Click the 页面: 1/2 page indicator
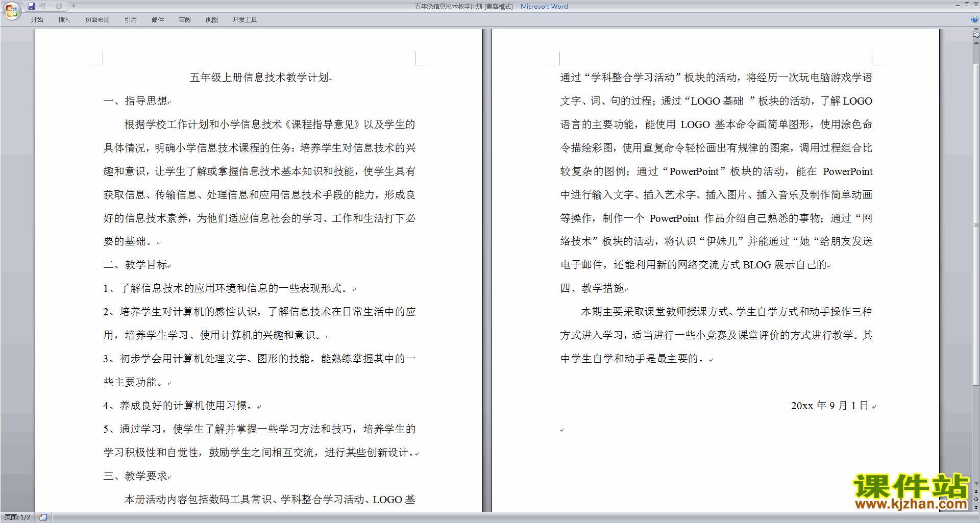980x523 pixels. point(17,517)
